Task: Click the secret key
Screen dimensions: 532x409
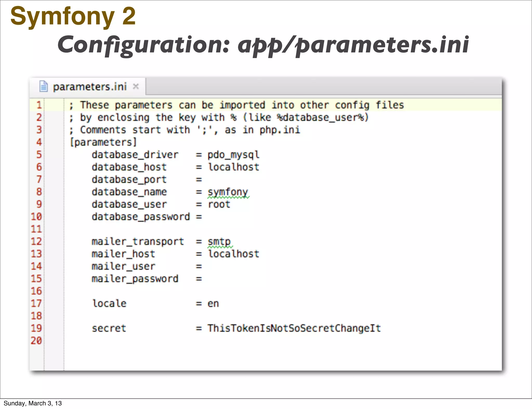Action: point(109,329)
